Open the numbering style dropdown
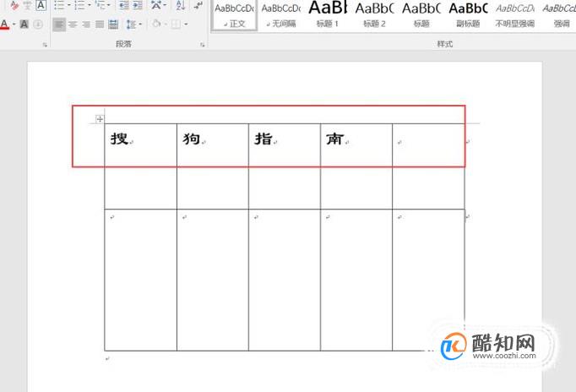The image size is (576, 392). click(90, 5)
